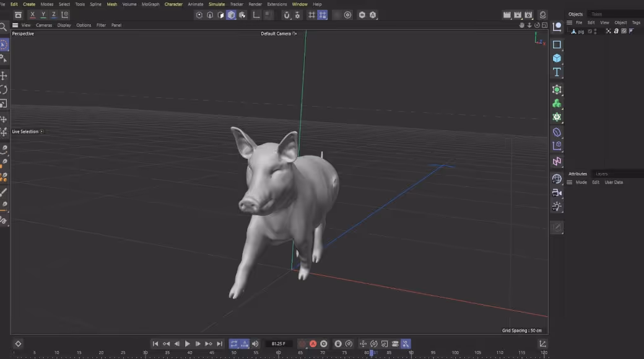Enable snapping magnet icon
The image size is (644, 359).
coord(287,16)
